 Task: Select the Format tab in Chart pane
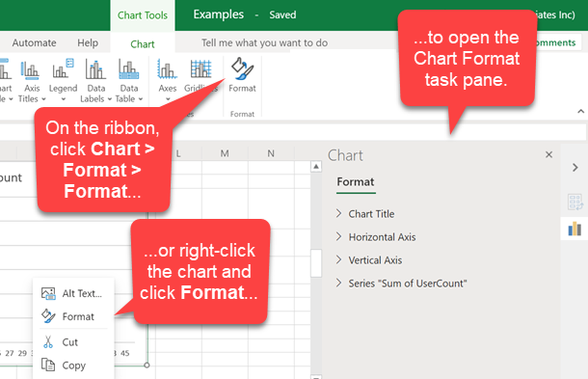pyautogui.click(x=356, y=182)
